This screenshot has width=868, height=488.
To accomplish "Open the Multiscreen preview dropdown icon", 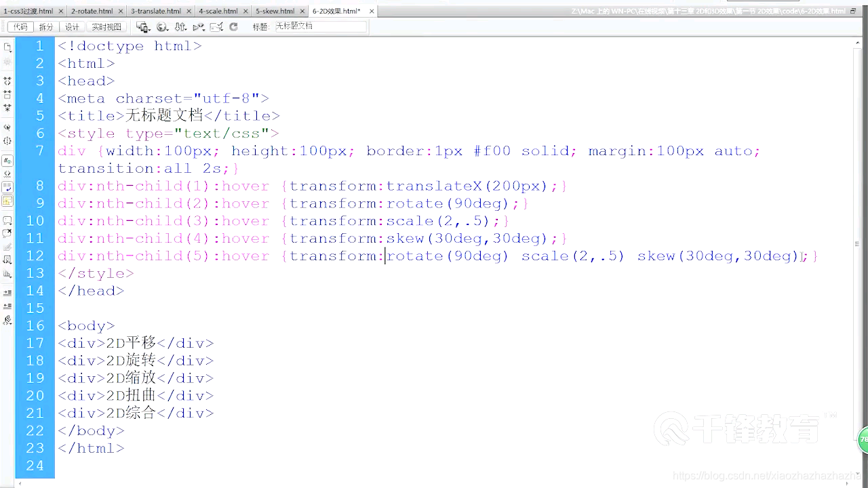I will (143, 27).
